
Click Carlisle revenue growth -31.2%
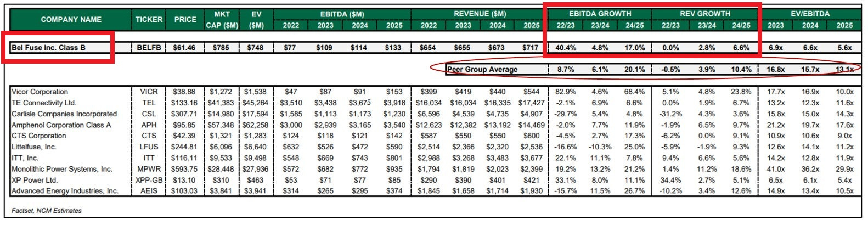[670, 114]
